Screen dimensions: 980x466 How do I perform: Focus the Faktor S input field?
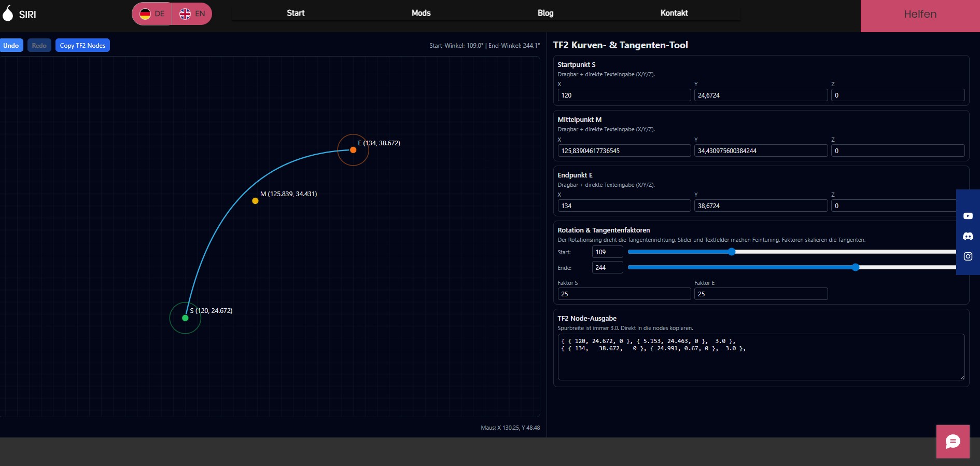(624, 294)
